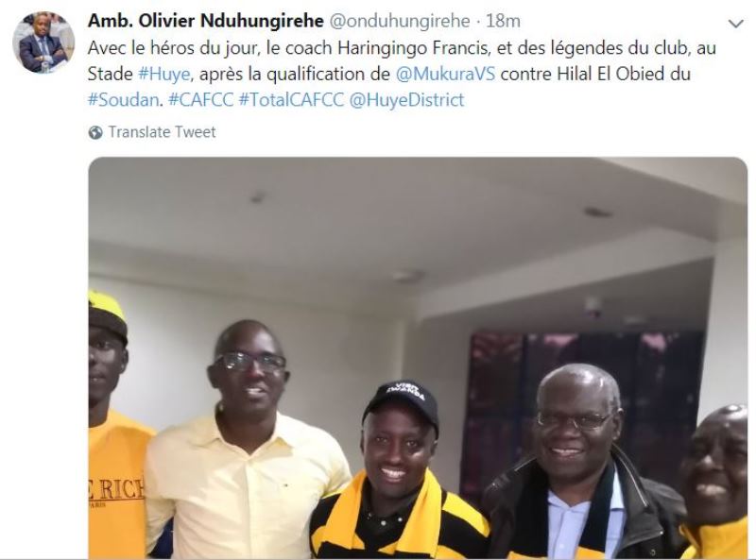Open the Amb. Olivier Nduhungirehe display name
The width and height of the screenshot is (756, 560).
click(x=206, y=21)
